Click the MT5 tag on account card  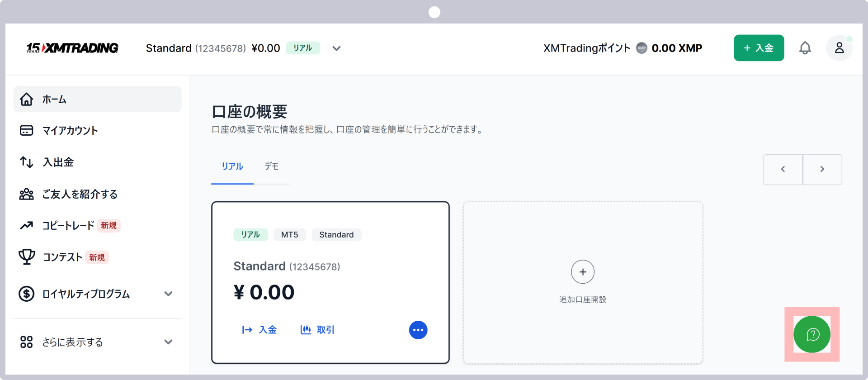pos(290,235)
